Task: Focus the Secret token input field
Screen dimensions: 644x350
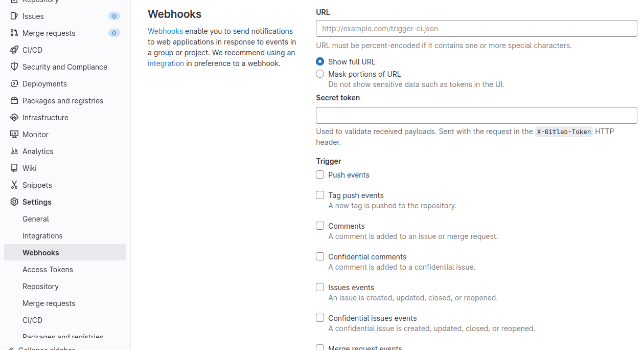Action: (x=476, y=116)
